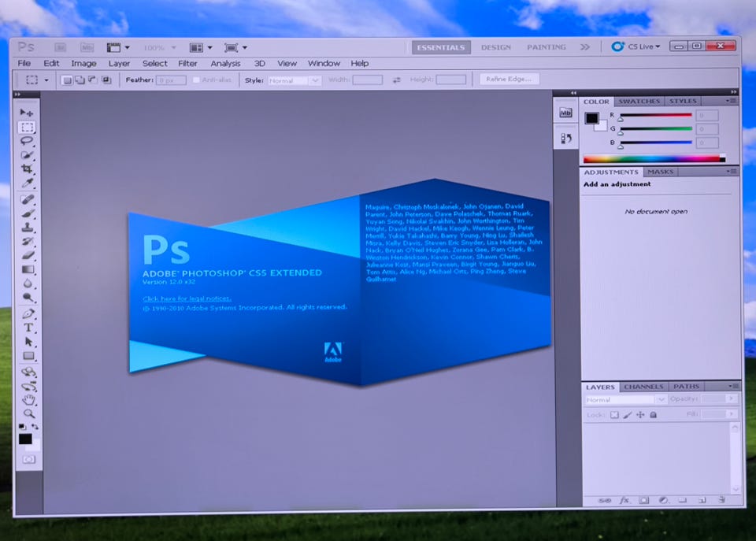Switch to Essentials workspace
This screenshot has height=541, width=756.
click(x=441, y=47)
